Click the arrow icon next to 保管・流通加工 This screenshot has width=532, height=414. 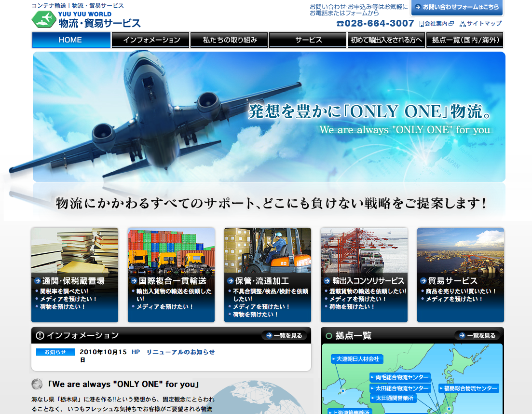(x=231, y=281)
